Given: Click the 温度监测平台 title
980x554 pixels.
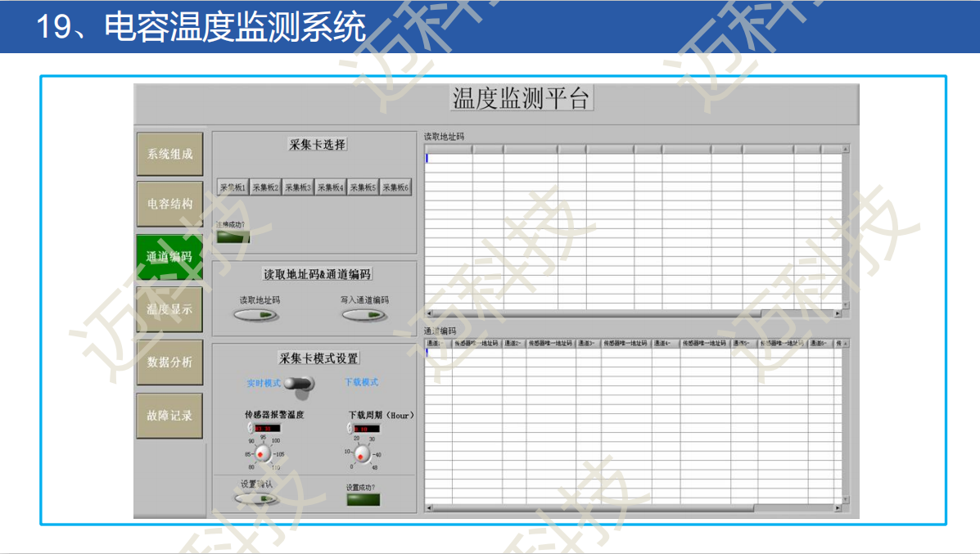Looking at the screenshot, I should click(x=522, y=99).
